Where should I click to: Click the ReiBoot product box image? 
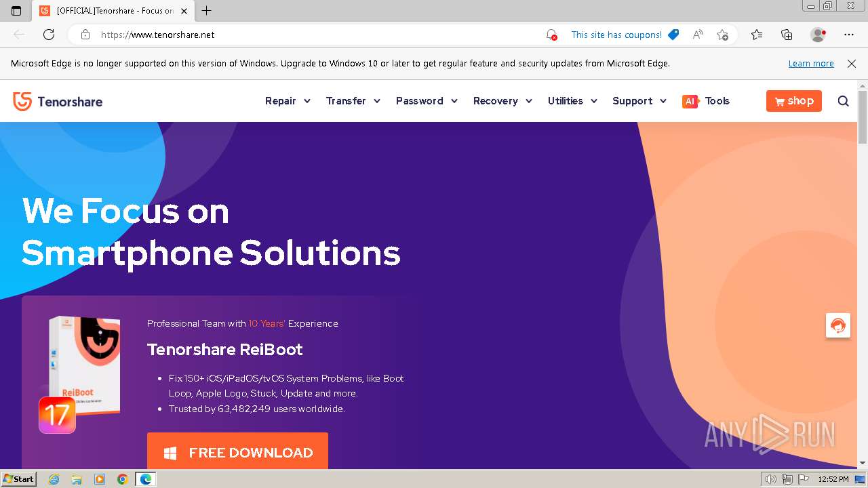tap(84, 365)
